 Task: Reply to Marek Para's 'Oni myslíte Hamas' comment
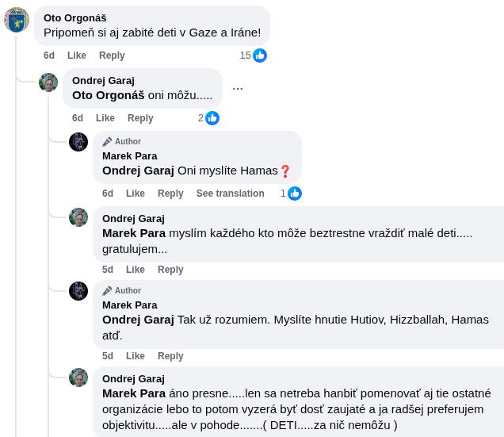pyautogui.click(x=170, y=194)
